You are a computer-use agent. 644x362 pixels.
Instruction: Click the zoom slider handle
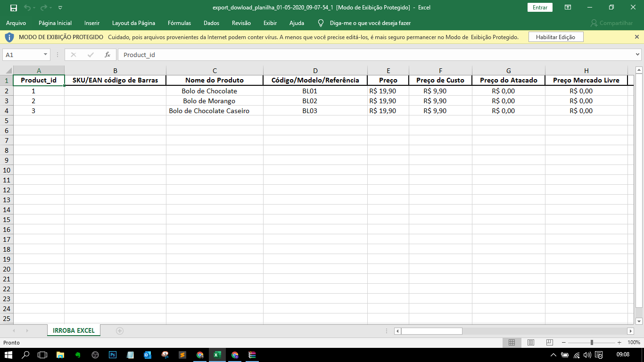tap(592, 342)
